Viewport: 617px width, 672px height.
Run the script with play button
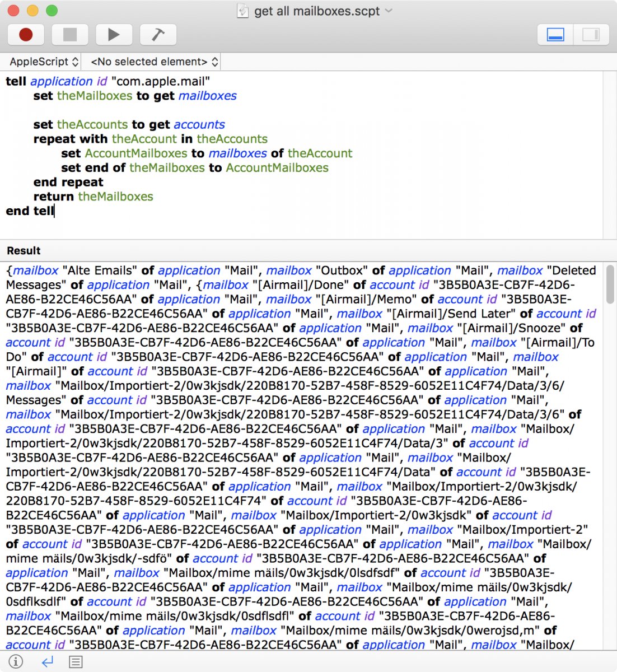coord(114,35)
